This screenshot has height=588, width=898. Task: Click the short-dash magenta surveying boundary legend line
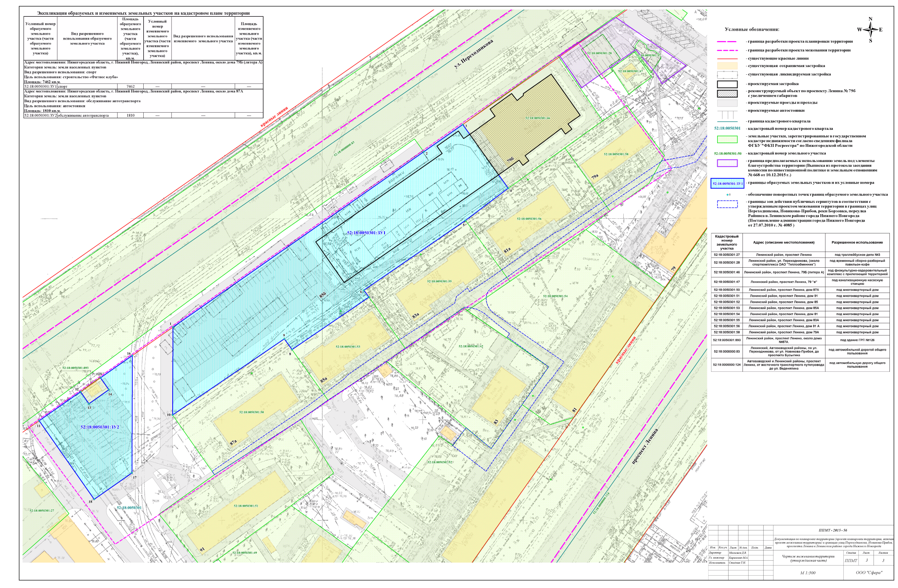[727, 50]
